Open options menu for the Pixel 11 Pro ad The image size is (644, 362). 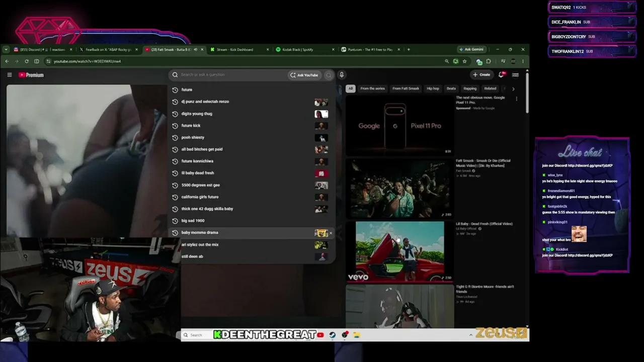(516, 99)
